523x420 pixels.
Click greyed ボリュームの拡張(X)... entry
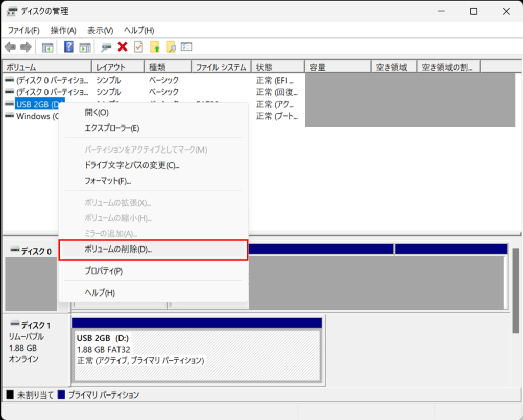coord(153,203)
